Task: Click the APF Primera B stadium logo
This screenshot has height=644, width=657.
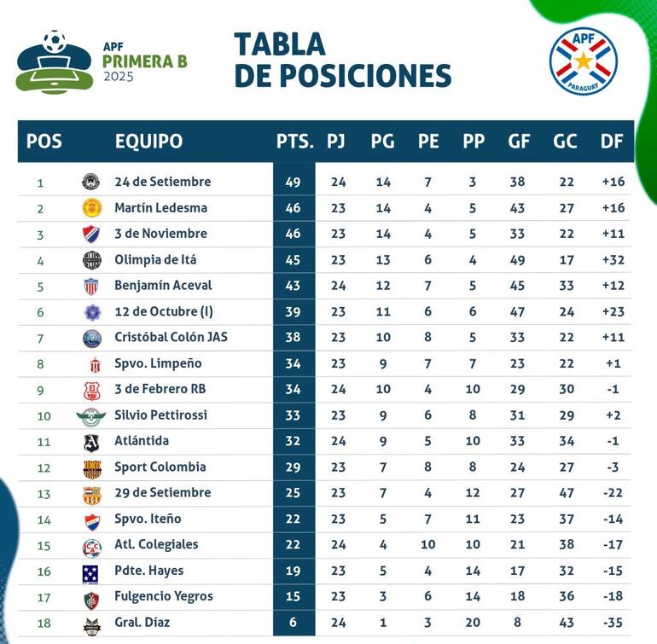Action: click(x=54, y=61)
